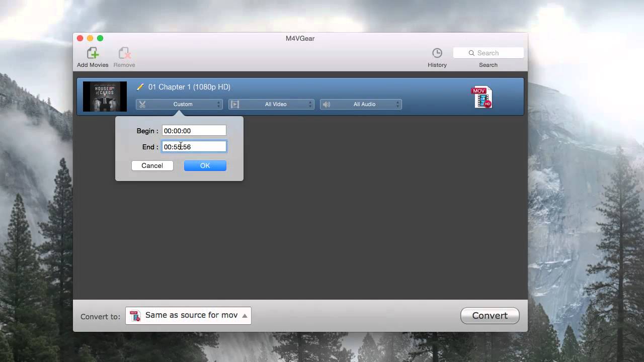Select the House of Cards thumbnail
The width and height of the screenshot is (644, 362).
click(105, 97)
